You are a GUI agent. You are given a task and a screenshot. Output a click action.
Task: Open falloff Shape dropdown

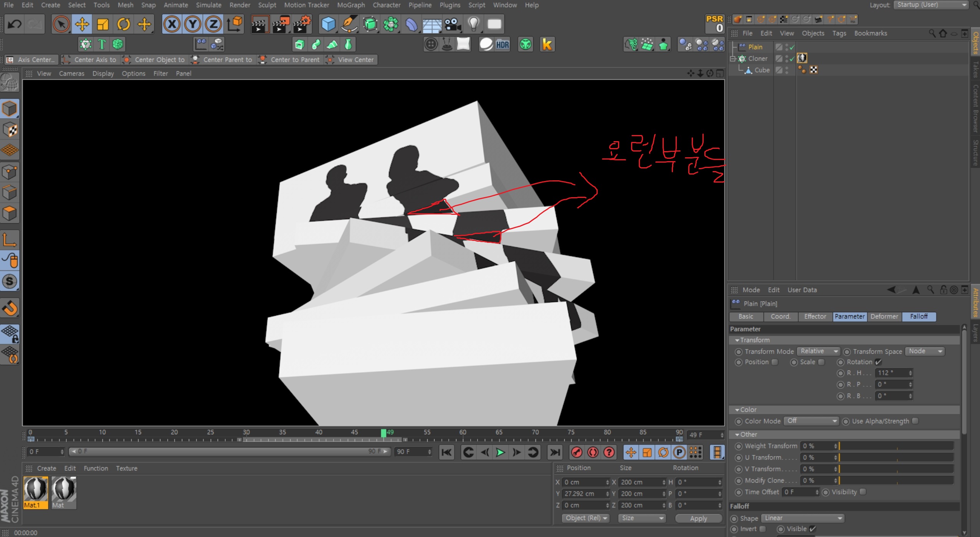(802, 518)
